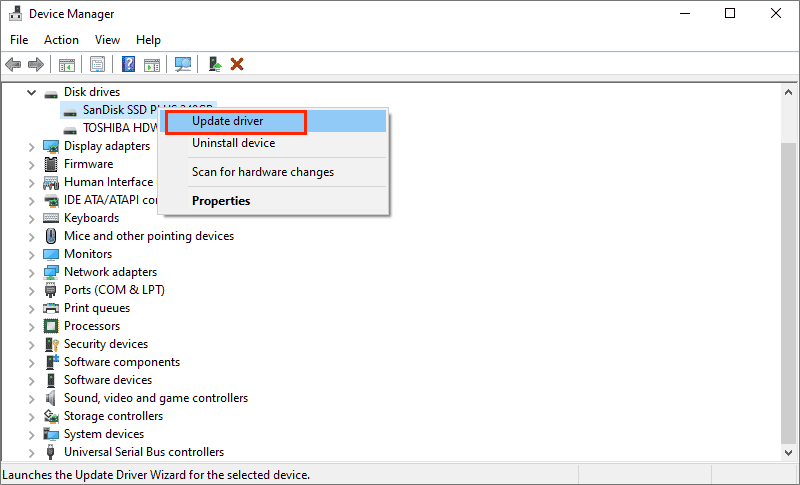The image size is (800, 485).
Task: Click the Keyboards icon
Action: (51, 218)
